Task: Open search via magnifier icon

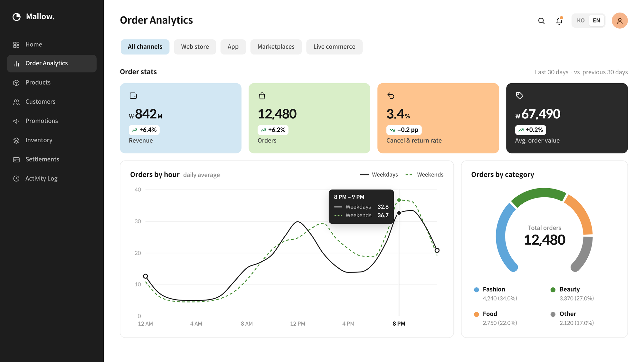Action: tap(541, 21)
